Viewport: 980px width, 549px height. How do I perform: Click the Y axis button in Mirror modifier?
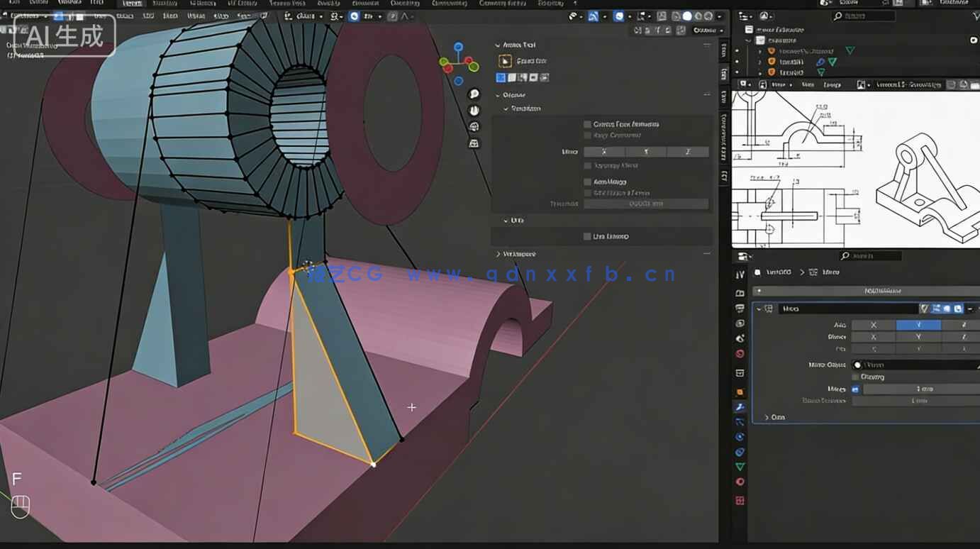coord(918,325)
